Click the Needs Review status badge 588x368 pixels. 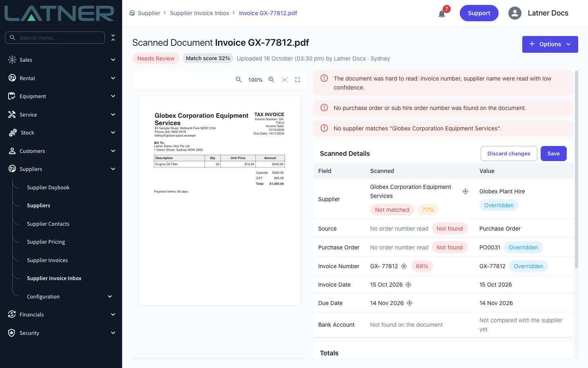point(156,58)
